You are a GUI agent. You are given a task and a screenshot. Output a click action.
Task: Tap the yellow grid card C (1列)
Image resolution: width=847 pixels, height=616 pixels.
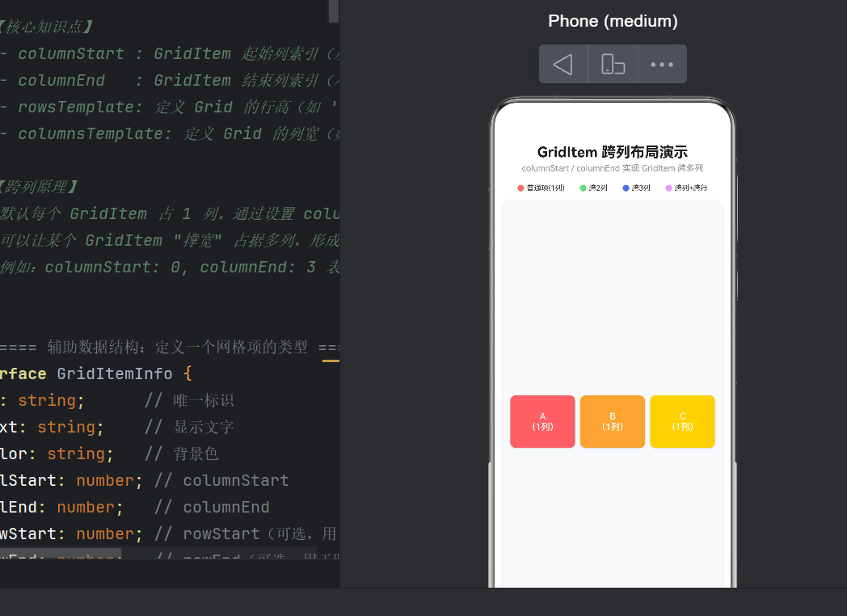682,421
